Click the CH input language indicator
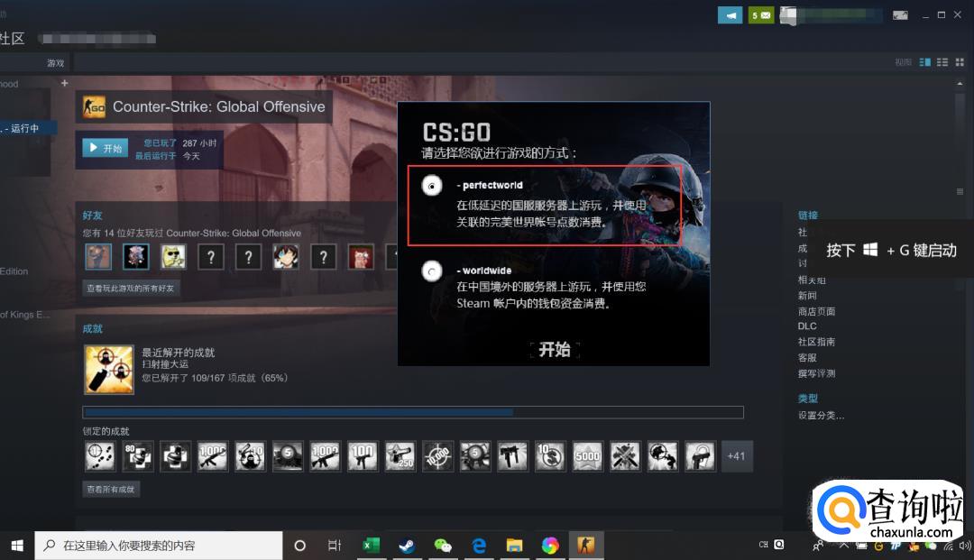Viewport: 974px width, 560px height. [764, 545]
